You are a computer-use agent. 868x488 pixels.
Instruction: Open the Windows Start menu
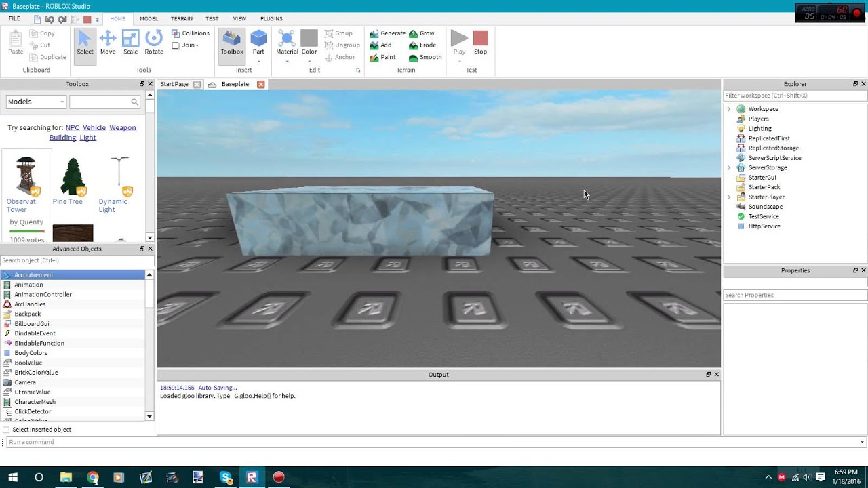(x=13, y=478)
